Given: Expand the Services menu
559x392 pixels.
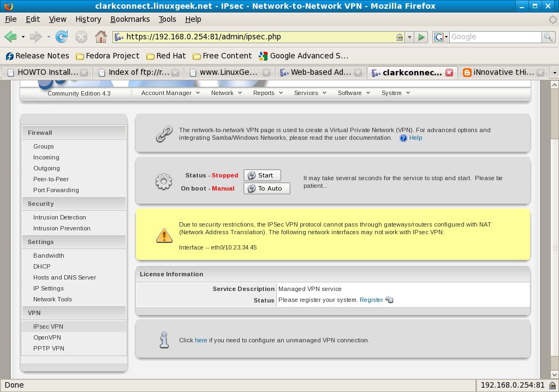Looking at the screenshot, I should (x=310, y=93).
